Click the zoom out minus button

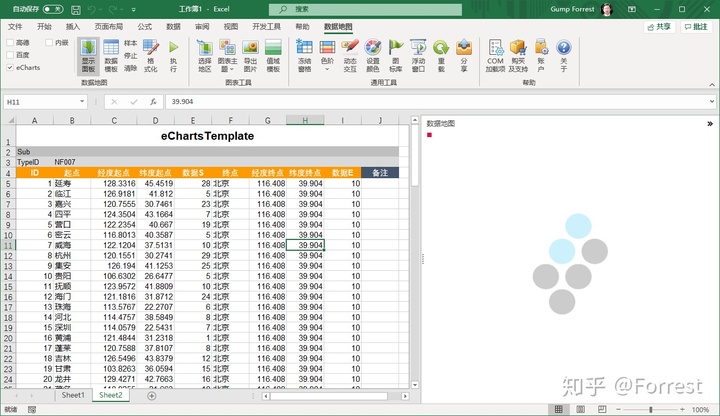point(619,409)
